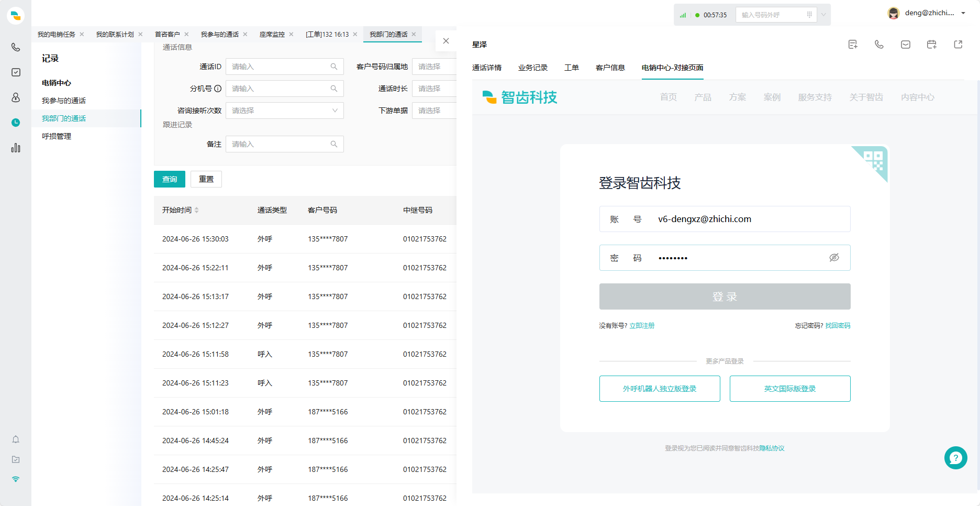This screenshot has width=980, height=506.
Task: Click the dial keypad icon in number input
Action: coord(809,15)
